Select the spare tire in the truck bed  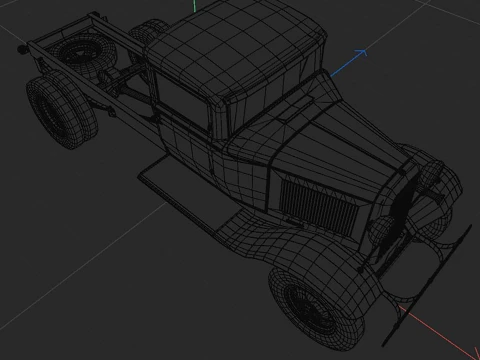tap(83, 53)
